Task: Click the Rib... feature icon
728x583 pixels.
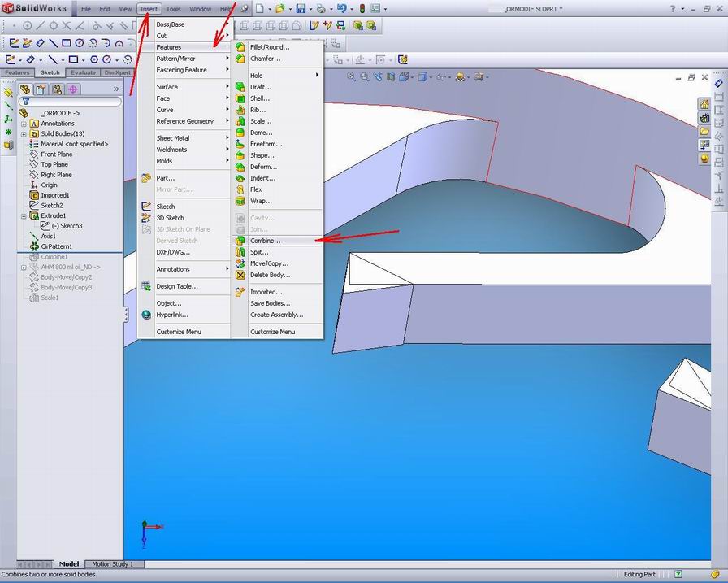Action: [x=240, y=110]
